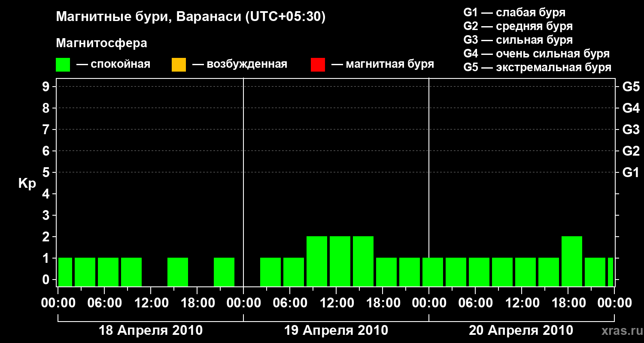Click the orange 'возбужденная' legend swatch

[x=179, y=65]
